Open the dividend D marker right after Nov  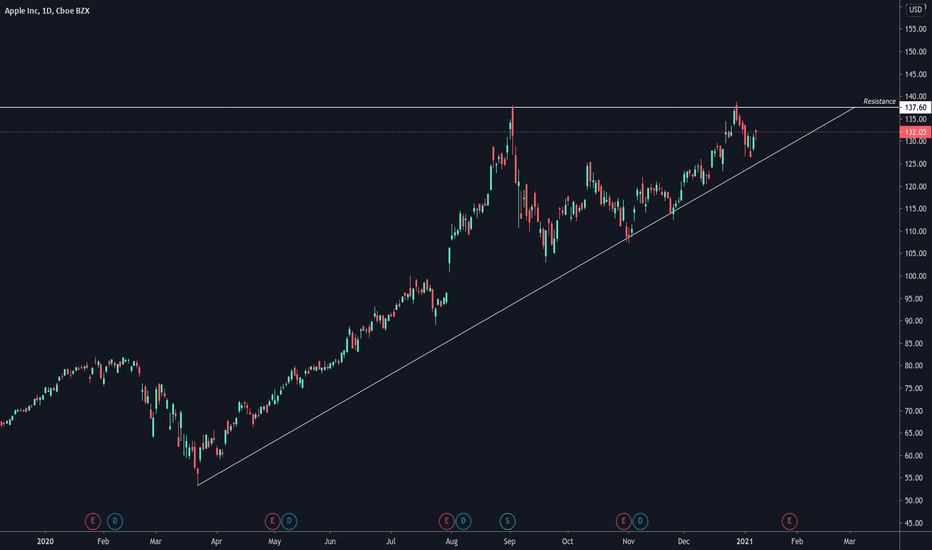tap(640, 521)
